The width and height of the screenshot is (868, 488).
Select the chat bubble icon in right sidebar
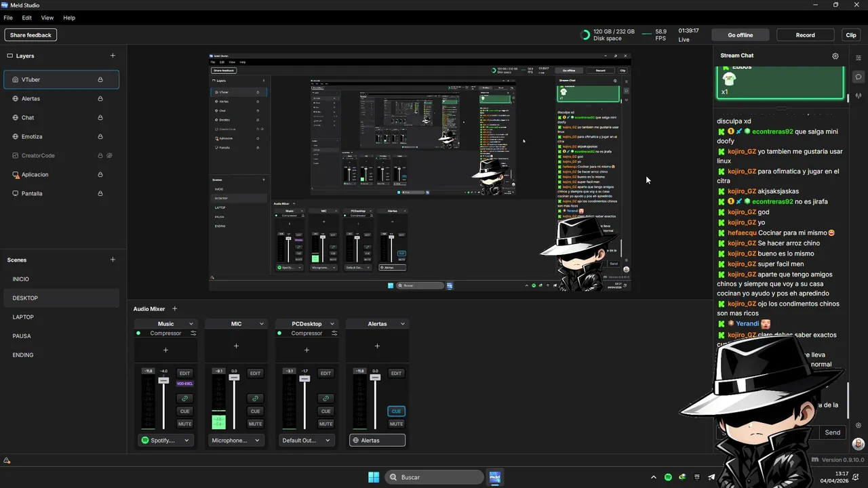[x=859, y=77]
